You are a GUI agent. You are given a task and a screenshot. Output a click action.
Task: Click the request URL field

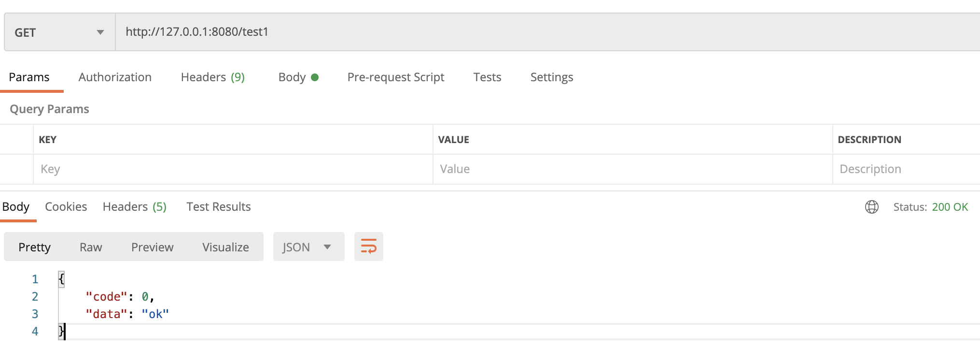(x=547, y=32)
